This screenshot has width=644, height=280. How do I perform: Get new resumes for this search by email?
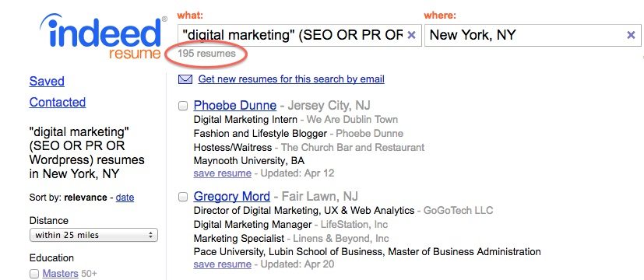[x=291, y=79]
